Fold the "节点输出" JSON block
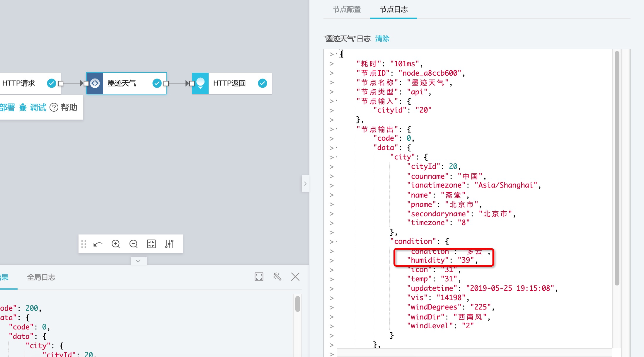This screenshot has height=357, width=644. click(337, 129)
